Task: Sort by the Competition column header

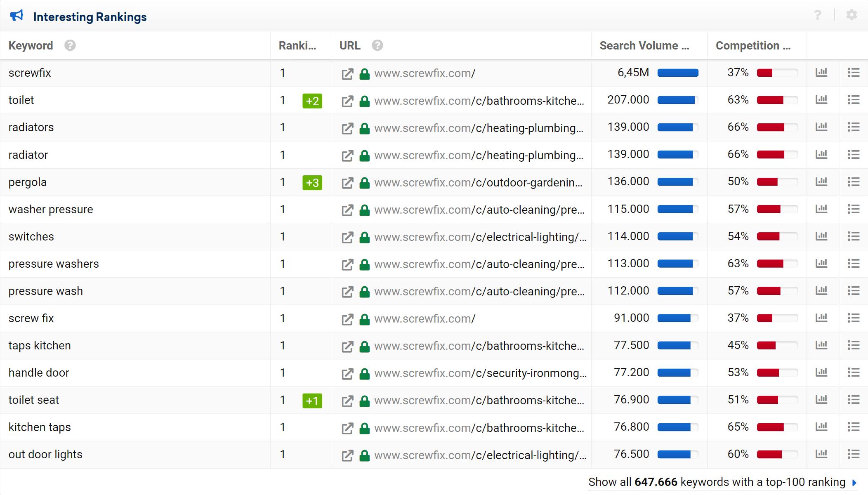Action: (x=753, y=45)
